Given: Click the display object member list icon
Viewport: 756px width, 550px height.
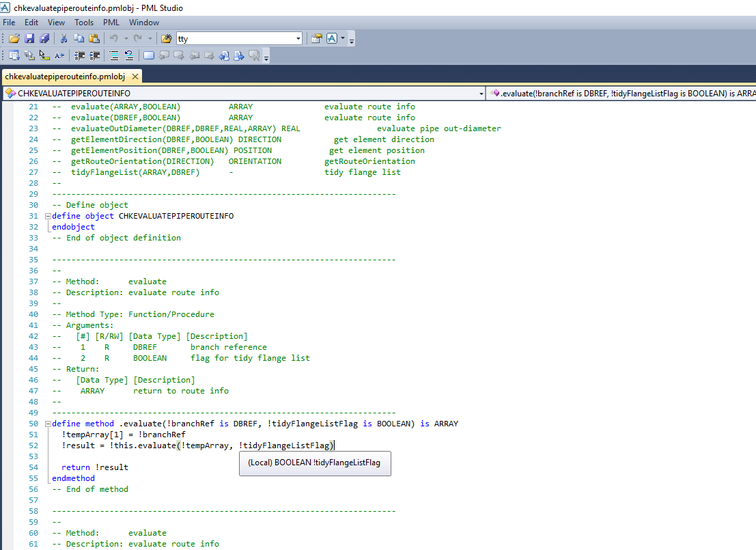Looking at the screenshot, I should [x=14, y=55].
